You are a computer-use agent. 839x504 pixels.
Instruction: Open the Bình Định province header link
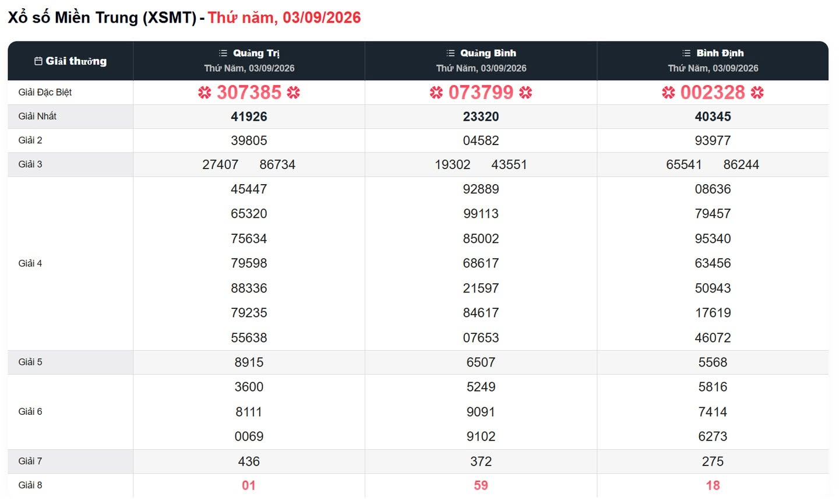point(720,53)
